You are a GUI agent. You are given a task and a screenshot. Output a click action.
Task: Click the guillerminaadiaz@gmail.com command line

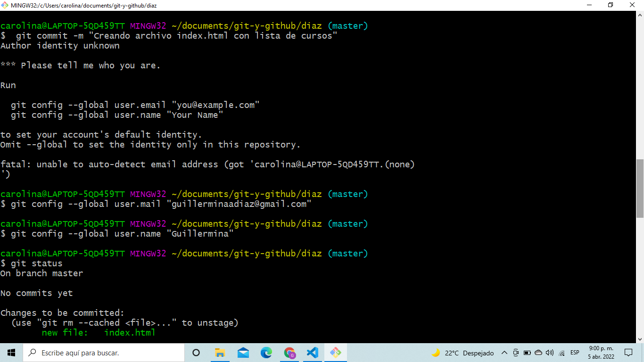[156, 204]
